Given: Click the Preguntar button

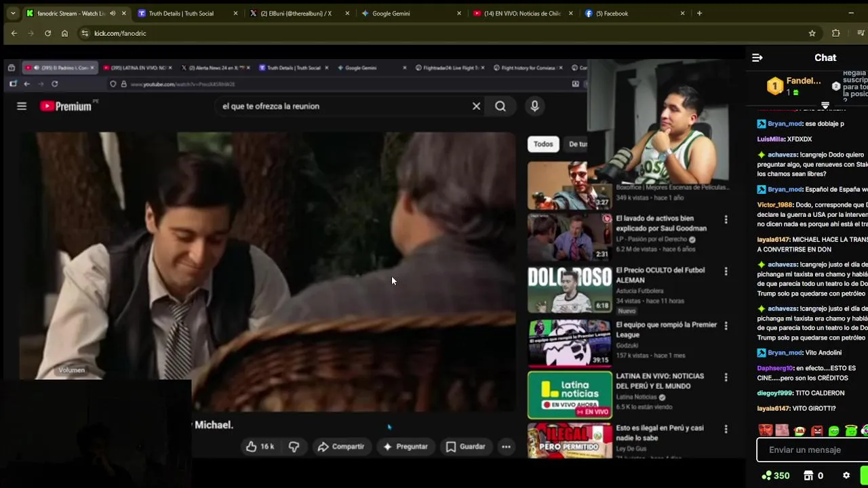Looking at the screenshot, I should [x=405, y=447].
